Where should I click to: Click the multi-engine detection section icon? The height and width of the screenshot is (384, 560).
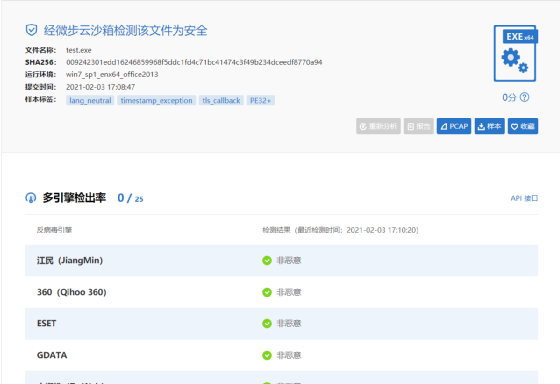click(x=31, y=198)
